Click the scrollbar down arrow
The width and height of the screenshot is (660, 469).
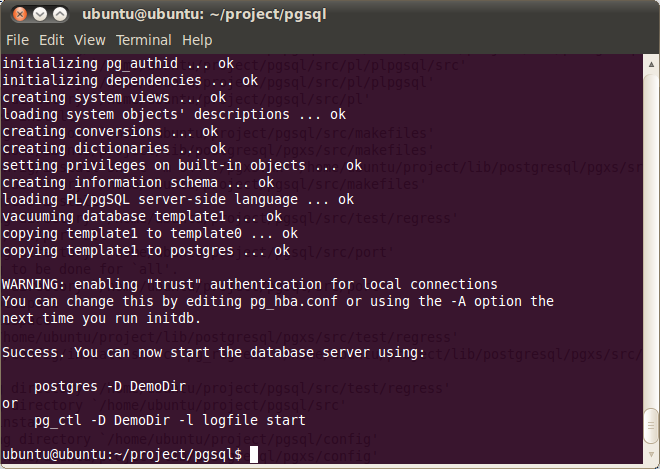651,454
